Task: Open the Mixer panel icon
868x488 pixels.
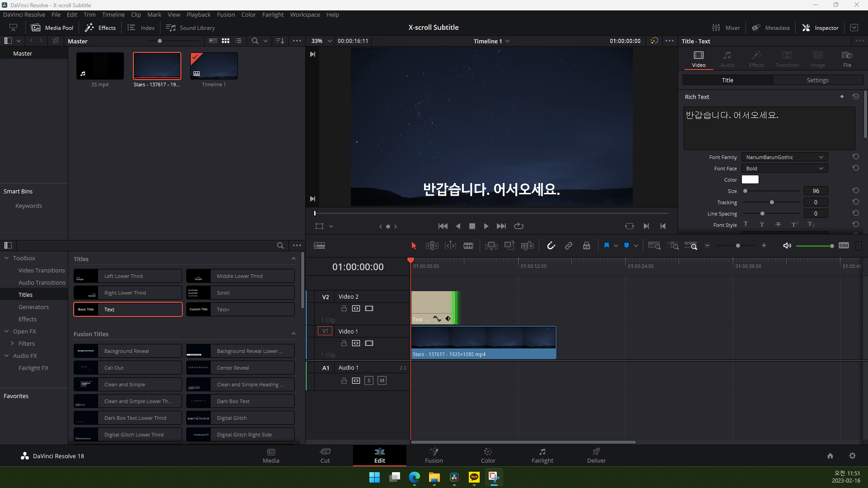Action: tap(726, 28)
